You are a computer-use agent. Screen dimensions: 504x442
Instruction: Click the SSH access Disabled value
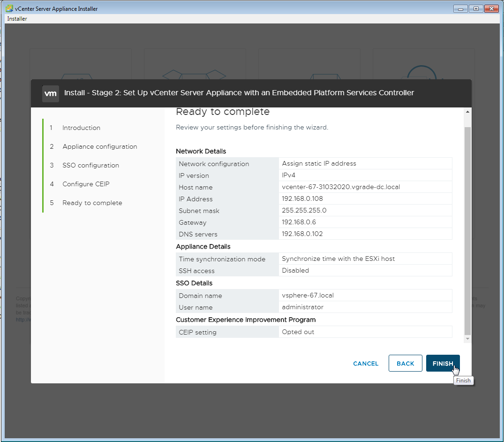tap(295, 270)
